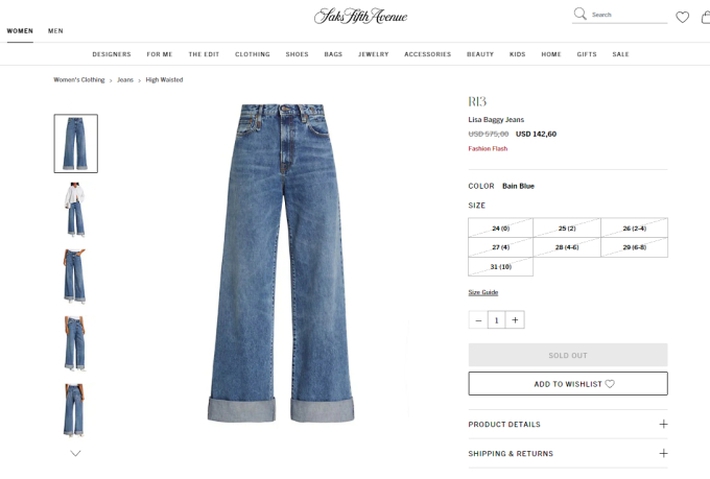Click the search magnifier icon
The width and height of the screenshot is (710, 479).
[580, 14]
